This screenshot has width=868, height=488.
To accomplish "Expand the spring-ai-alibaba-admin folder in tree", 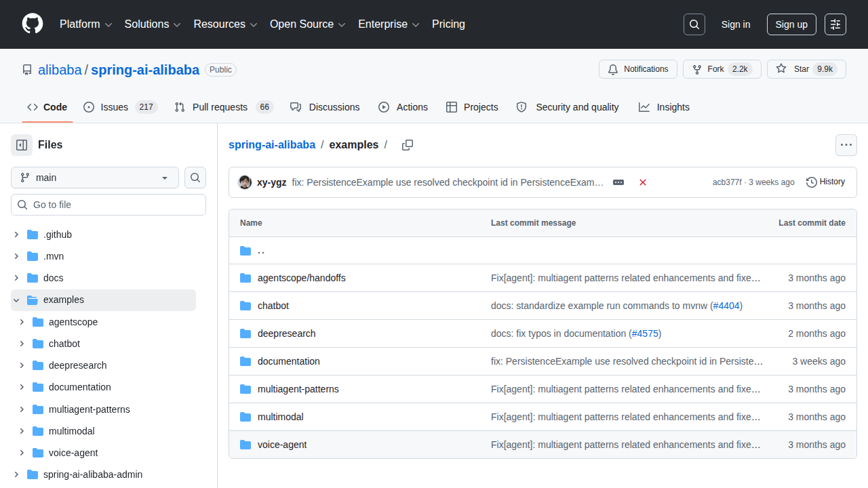I will 16,474.
